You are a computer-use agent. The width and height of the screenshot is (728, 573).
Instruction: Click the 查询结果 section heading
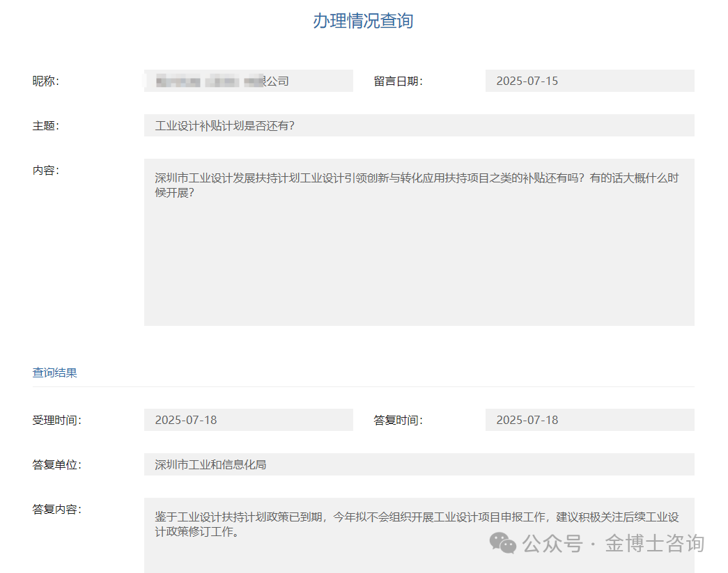pyautogui.click(x=55, y=372)
